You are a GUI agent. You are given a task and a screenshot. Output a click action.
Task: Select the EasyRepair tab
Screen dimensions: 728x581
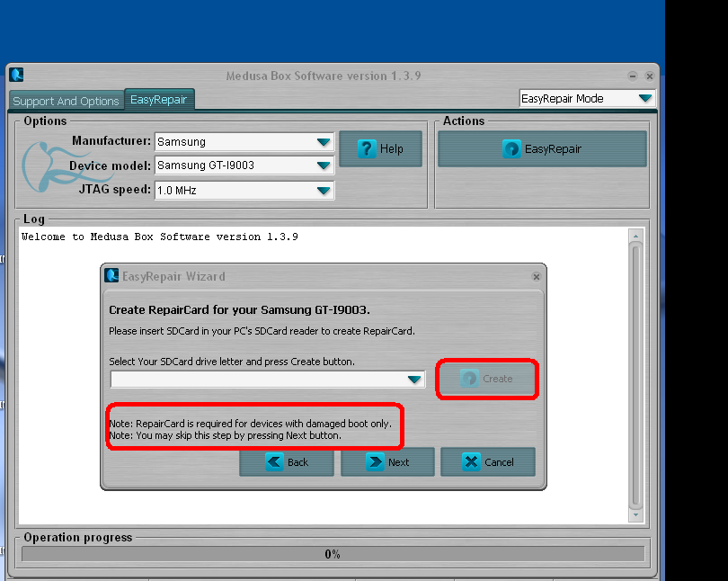[x=159, y=100]
